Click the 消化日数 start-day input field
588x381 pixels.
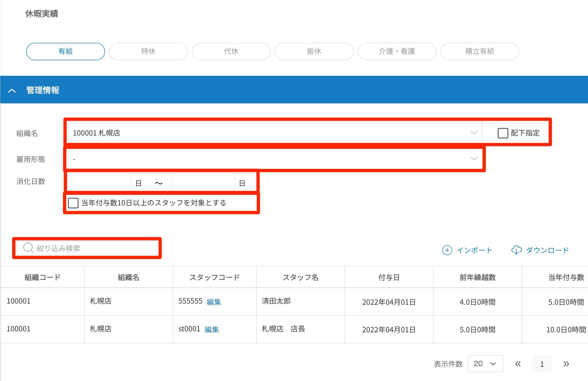click(x=99, y=182)
